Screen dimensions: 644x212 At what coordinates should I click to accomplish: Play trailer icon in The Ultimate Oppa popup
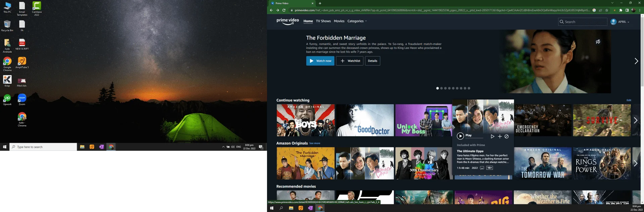click(492, 136)
